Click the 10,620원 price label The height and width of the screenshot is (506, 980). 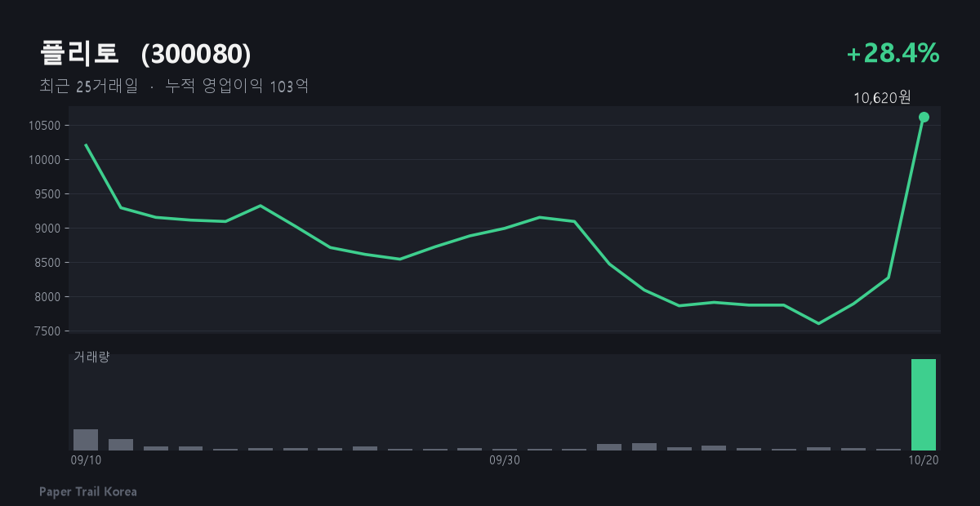[882, 98]
